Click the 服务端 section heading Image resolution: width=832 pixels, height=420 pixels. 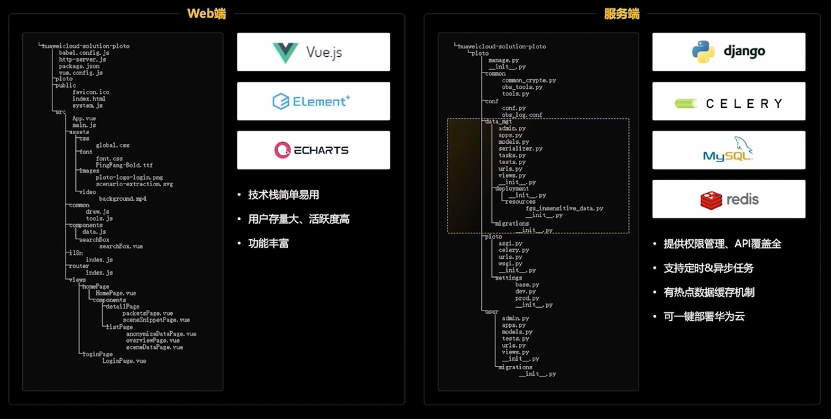(621, 14)
